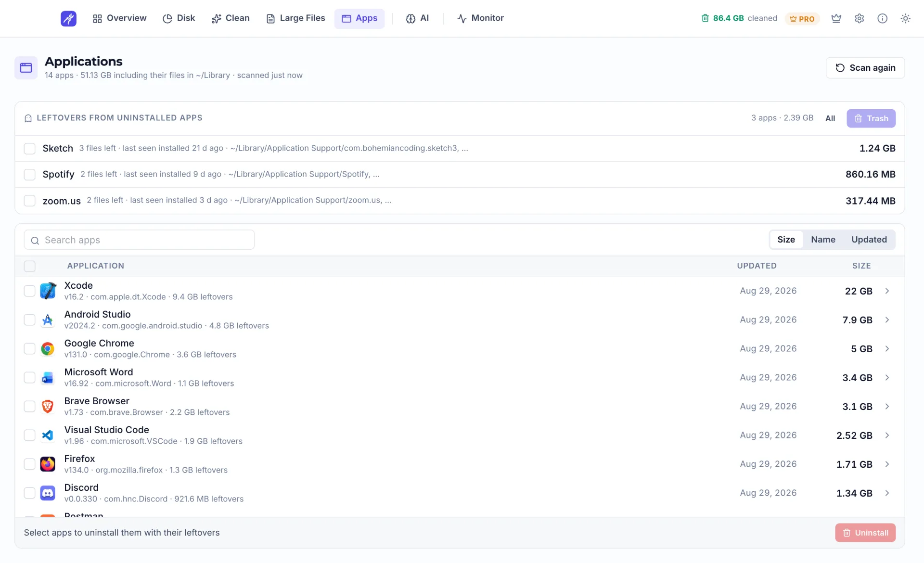Image resolution: width=924 pixels, height=563 pixels.
Task: Select the Android Studio checkbox
Action: 30,320
